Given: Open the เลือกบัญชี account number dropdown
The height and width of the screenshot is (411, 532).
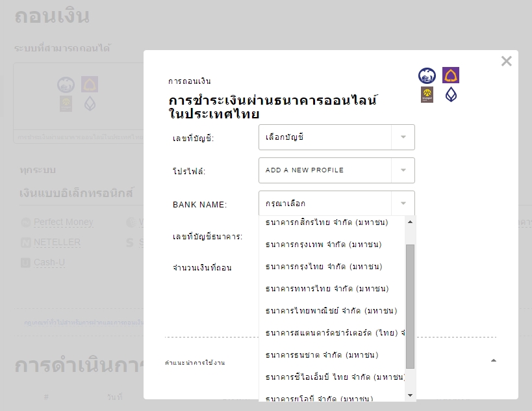Looking at the screenshot, I should tap(336, 137).
